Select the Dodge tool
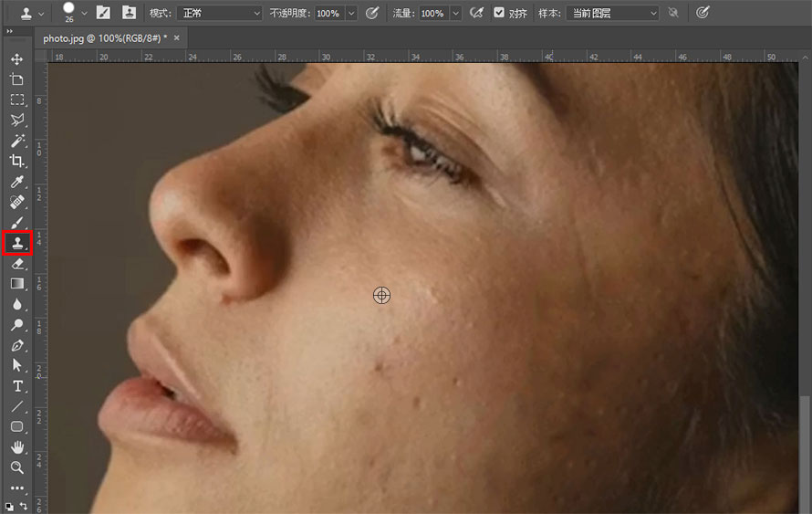 coord(17,325)
